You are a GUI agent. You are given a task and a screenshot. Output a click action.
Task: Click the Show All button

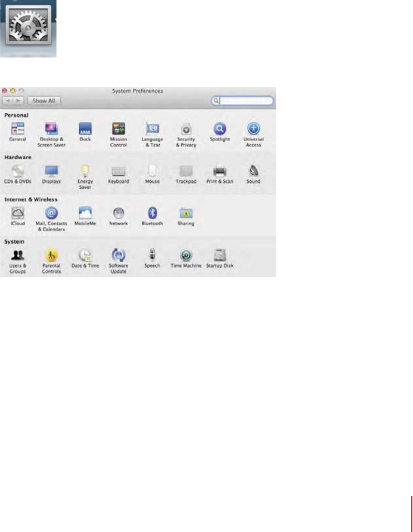click(x=44, y=101)
